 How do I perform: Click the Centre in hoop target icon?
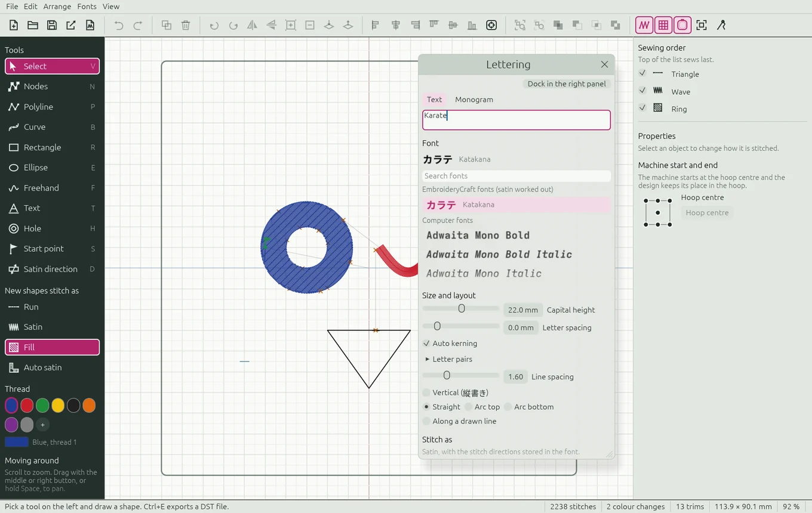(491, 25)
